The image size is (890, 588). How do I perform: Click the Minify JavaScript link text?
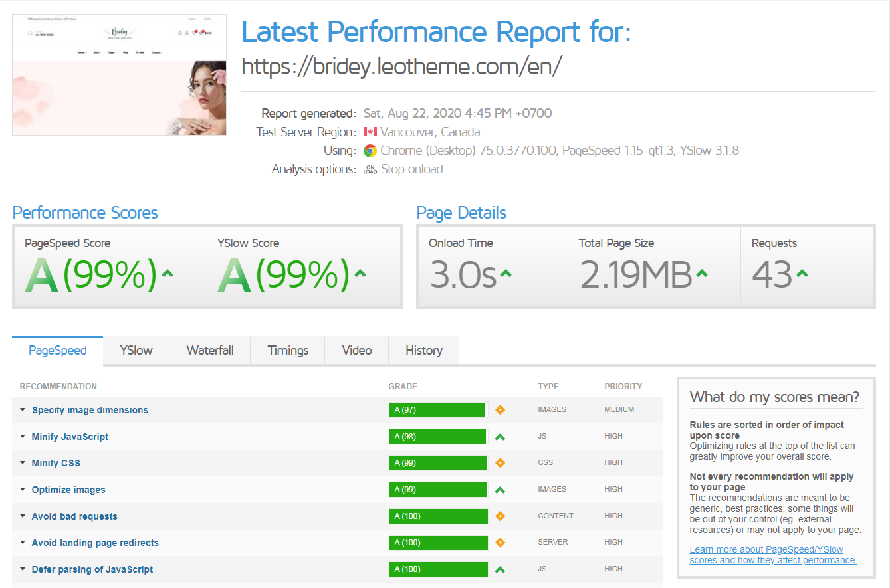[70, 437]
